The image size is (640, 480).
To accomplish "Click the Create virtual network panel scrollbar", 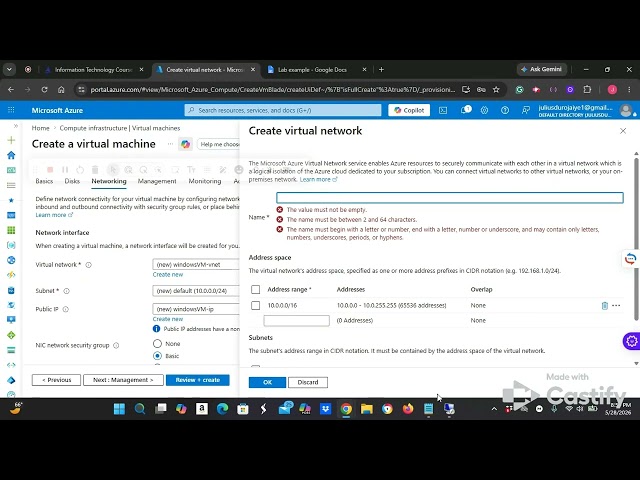I will click(636, 239).
